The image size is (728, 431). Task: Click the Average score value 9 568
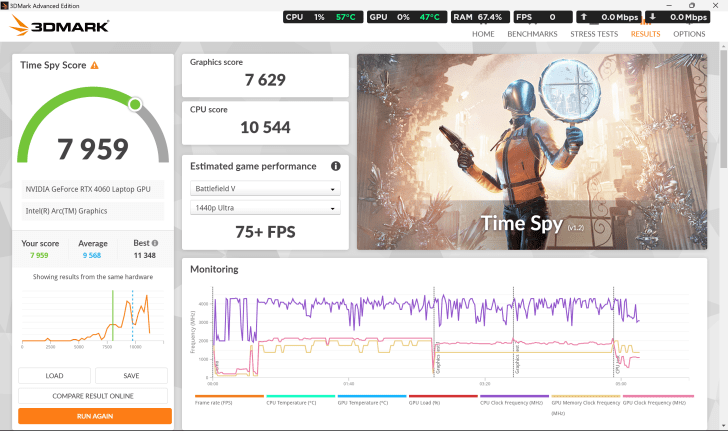pos(91,255)
